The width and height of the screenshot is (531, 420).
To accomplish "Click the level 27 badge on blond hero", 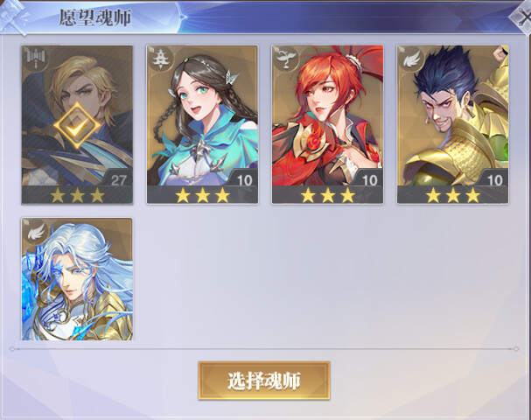I will [x=118, y=179].
